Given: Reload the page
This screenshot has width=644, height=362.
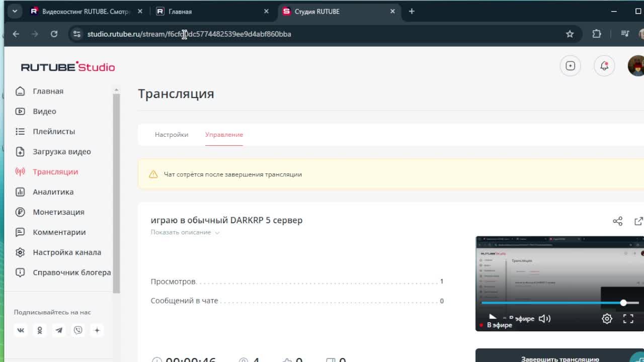Looking at the screenshot, I should pyautogui.click(x=54, y=34).
